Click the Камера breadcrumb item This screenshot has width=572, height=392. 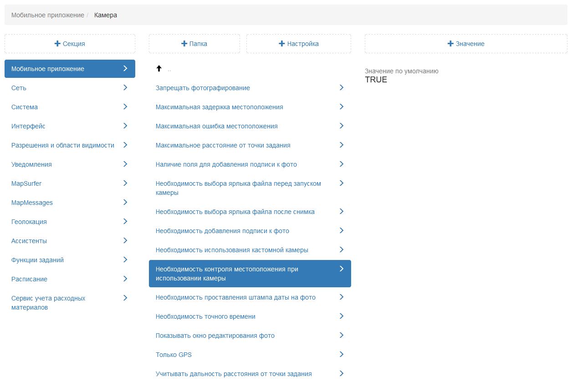coord(106,15)
